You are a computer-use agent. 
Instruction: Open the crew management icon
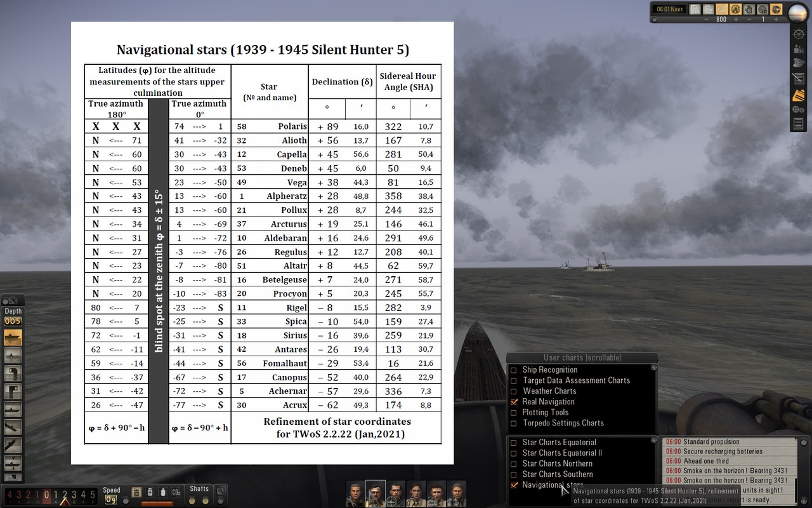799,49
